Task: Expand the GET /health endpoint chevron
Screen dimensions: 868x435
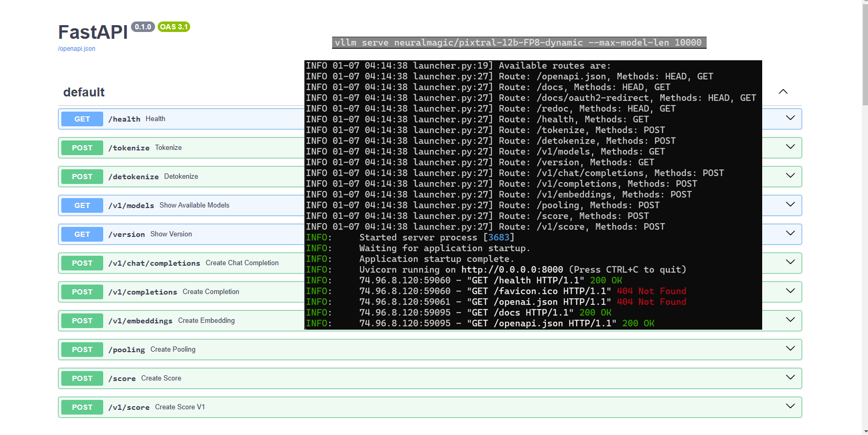Action: click(x=790, y=118)
